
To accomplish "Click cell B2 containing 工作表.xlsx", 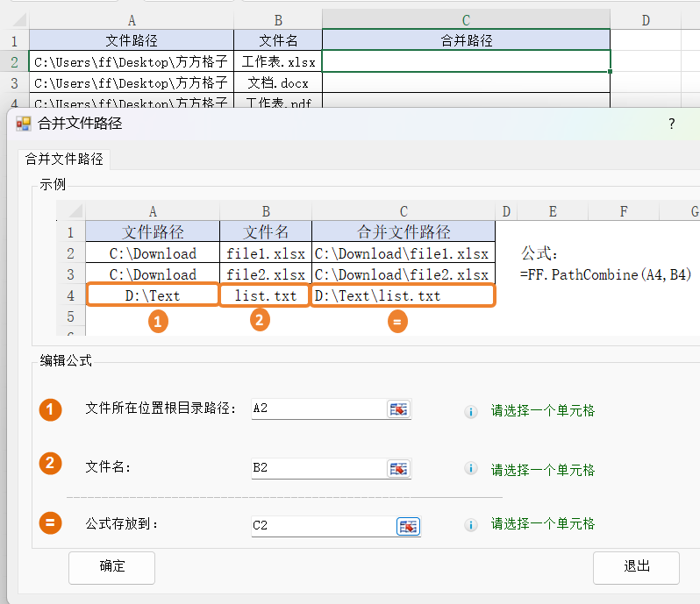I will point(278,62).
